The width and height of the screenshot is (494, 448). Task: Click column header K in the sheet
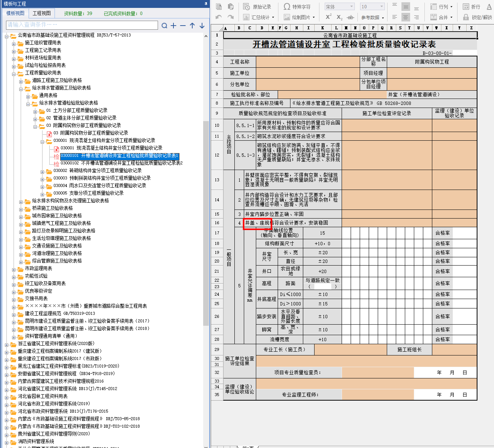tap(322, 28)
